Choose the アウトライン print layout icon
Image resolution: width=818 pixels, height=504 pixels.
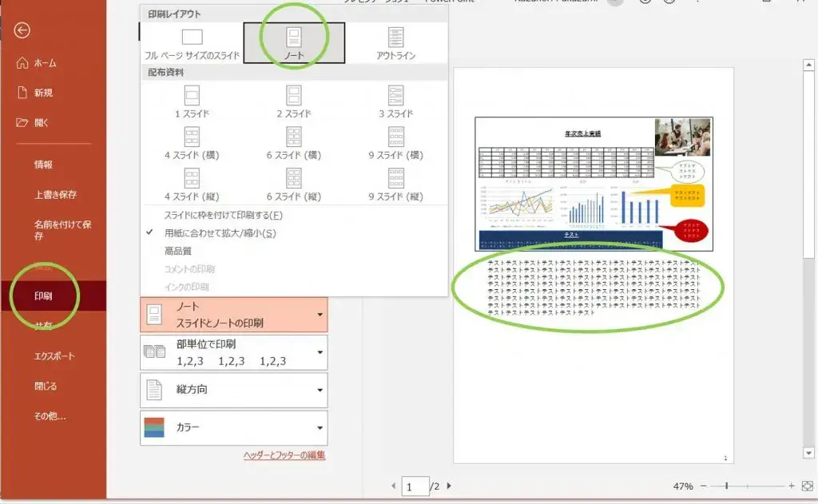396,38
